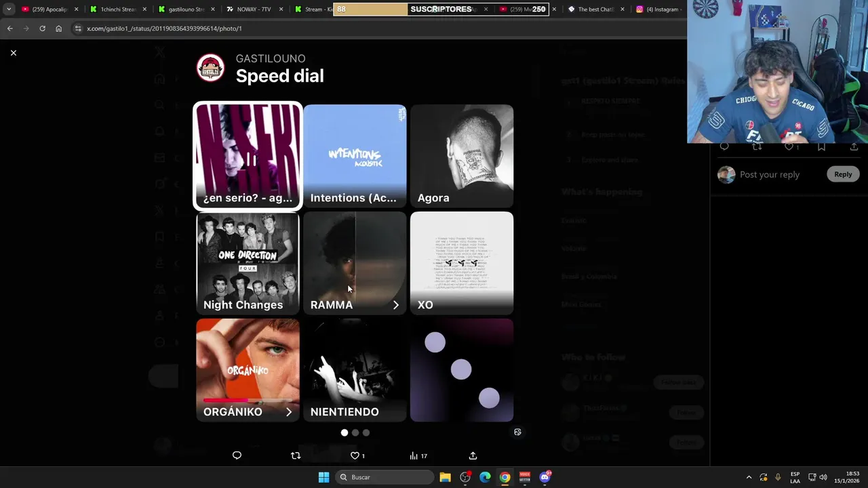
Task: Share the post with the share icon
Action: coord(473,455)
